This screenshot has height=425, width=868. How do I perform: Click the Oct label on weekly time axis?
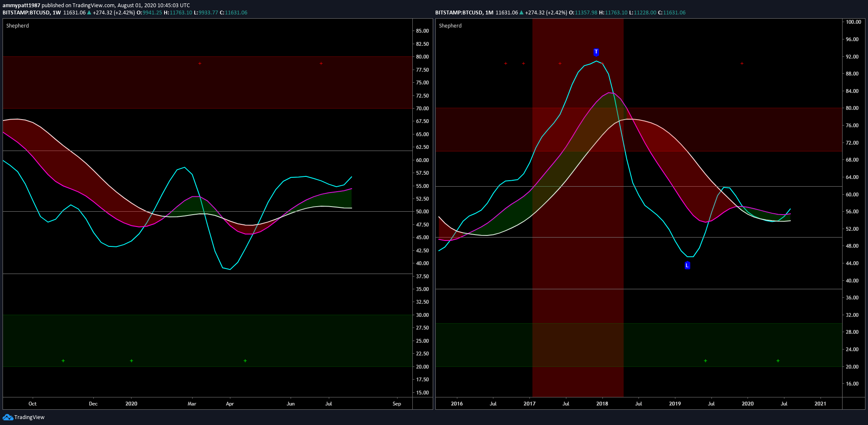tap(32, 404)
